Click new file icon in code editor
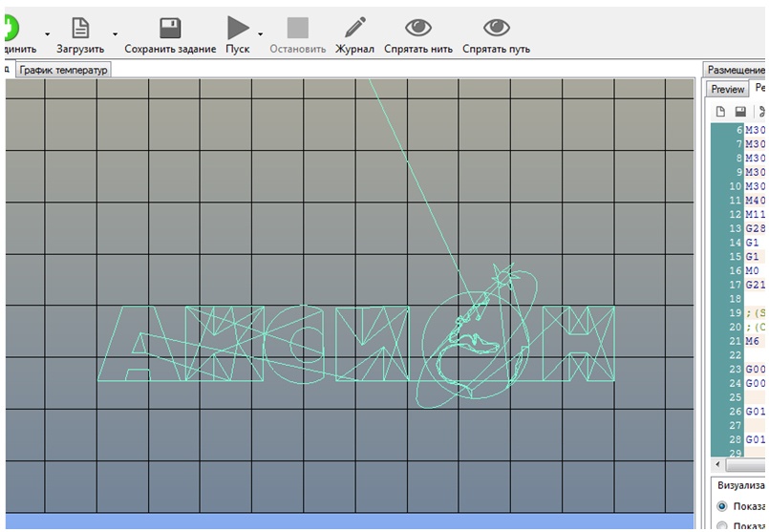The width and height of the screenshot is (769, 532). [x=720, y=112]
